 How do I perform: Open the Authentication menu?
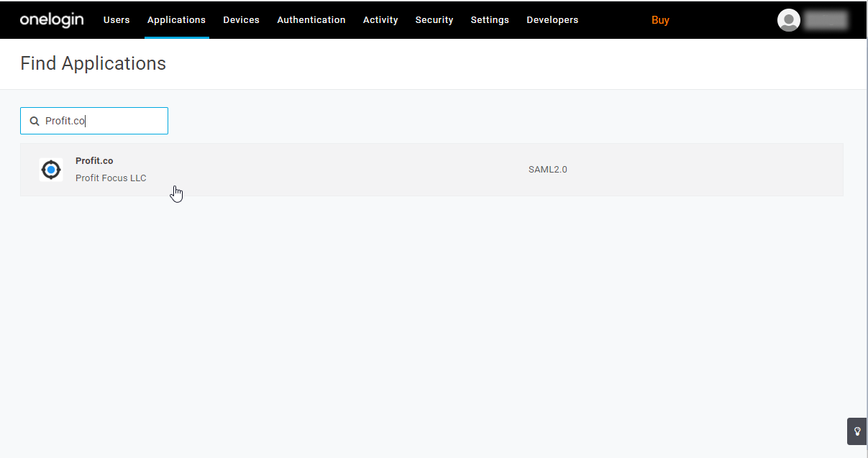tap(311, 20)
